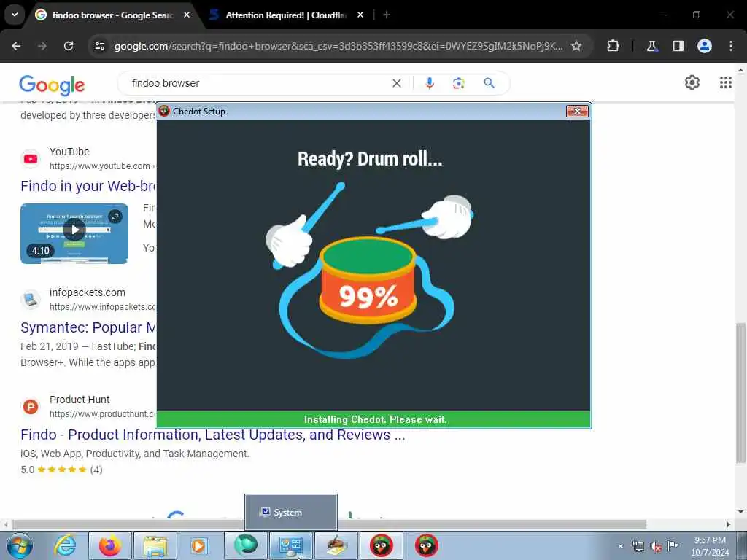Reload the current page
The width and height of the screenshot is (747, 560).
point(69,46)
